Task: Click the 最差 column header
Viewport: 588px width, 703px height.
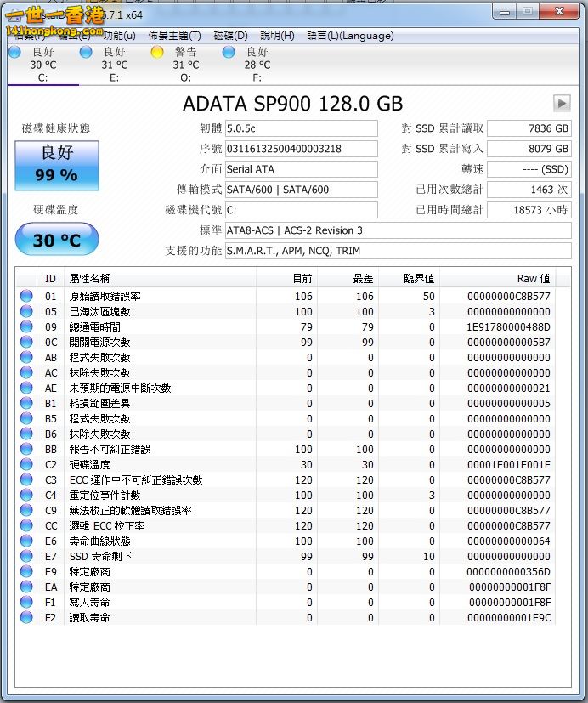Action: click(348, 279)
